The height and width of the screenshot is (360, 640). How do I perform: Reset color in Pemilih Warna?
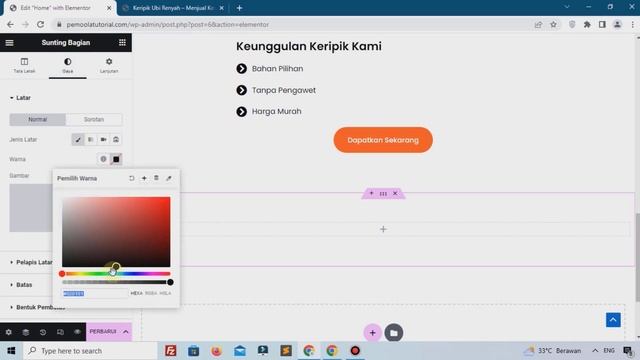131,178
